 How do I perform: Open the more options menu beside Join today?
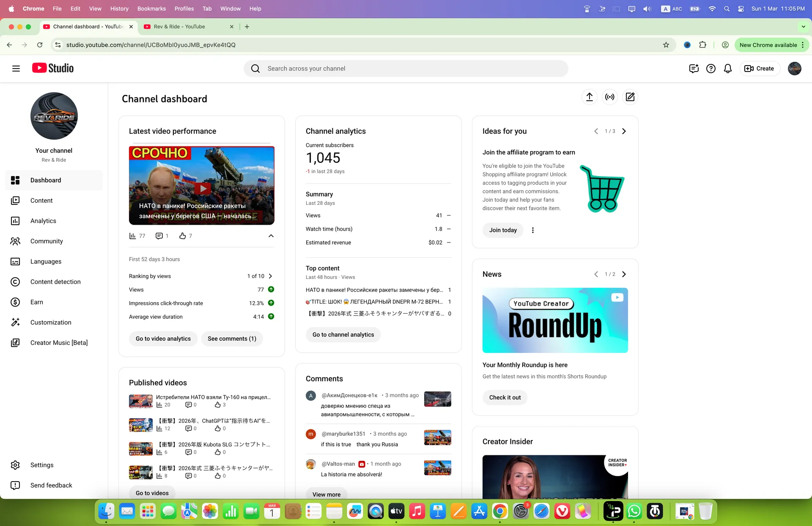coord(533,230)
